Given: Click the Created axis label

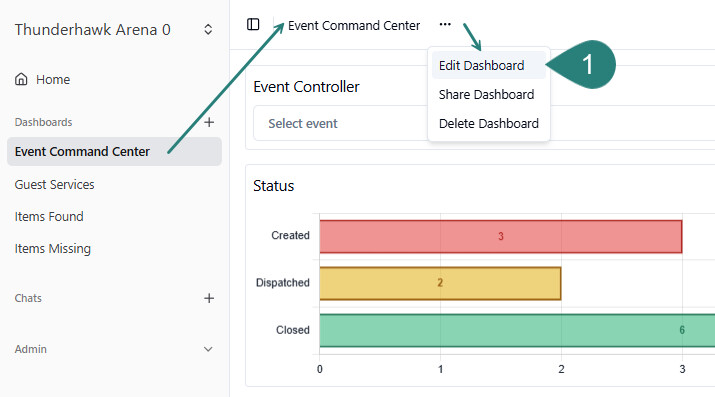Looking at the screenshot, I should 290,235.
